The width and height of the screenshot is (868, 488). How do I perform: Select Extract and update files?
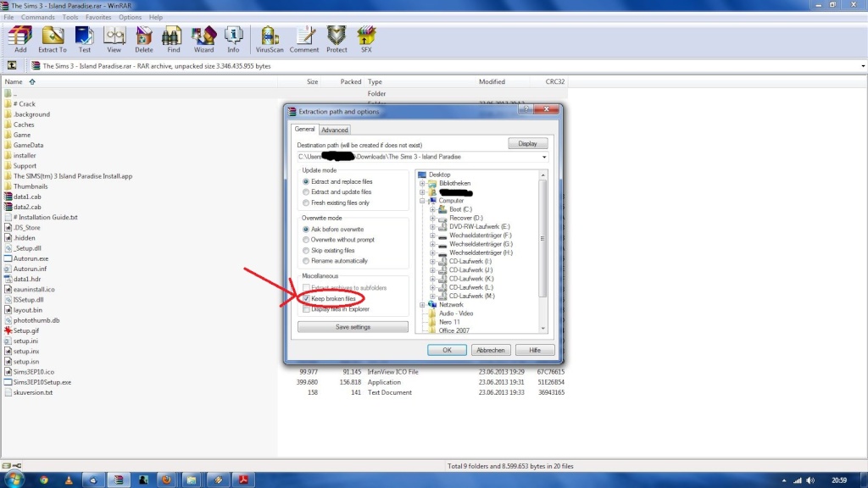(x=305, y=192)
